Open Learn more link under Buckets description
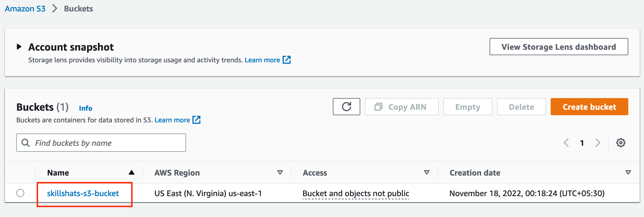 pos(172,120)
